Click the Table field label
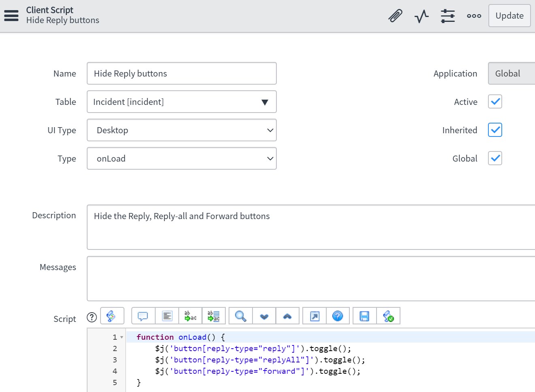Image resolution: width=535 pixels, height=392 pixels. coord(66,102)
